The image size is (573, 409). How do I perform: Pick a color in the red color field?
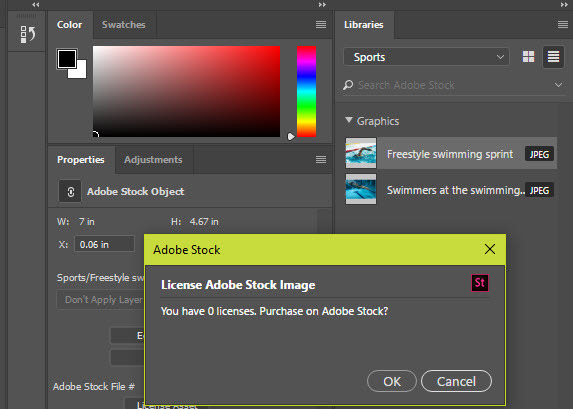point(186,91)
